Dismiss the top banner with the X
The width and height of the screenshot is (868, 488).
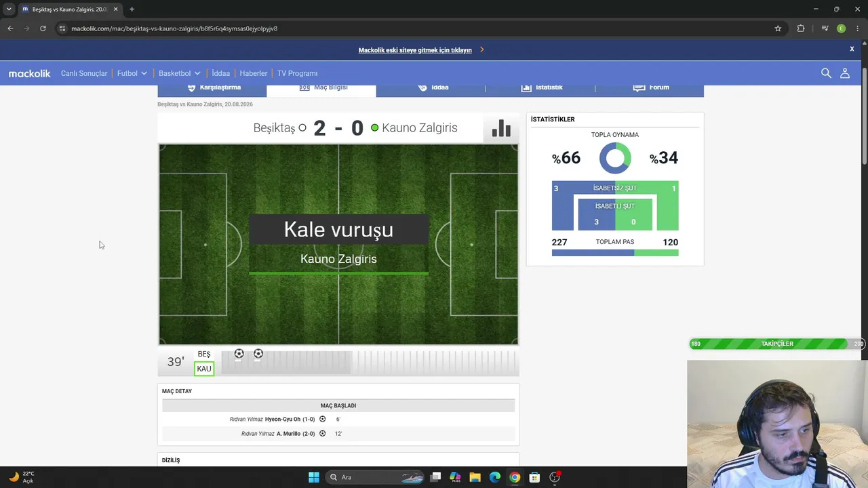coord(852,49)
